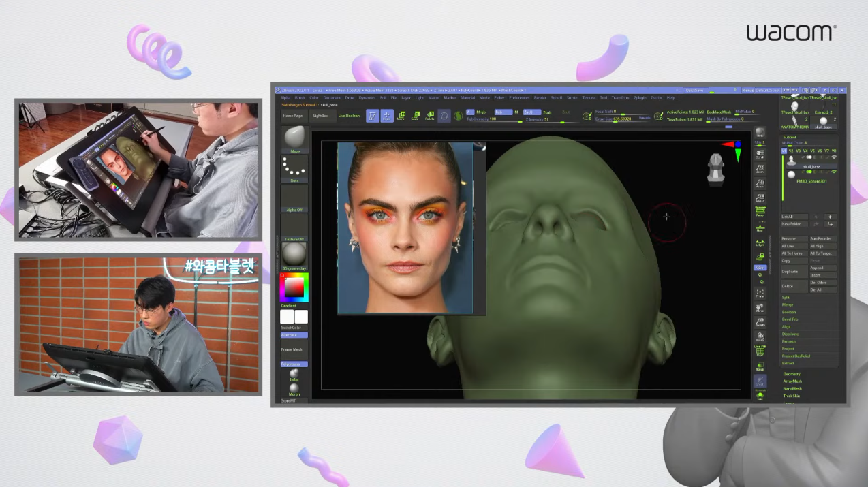Click the Frame icon on right shelf
This screenshot has width=868, height=487.
(760, 294)
